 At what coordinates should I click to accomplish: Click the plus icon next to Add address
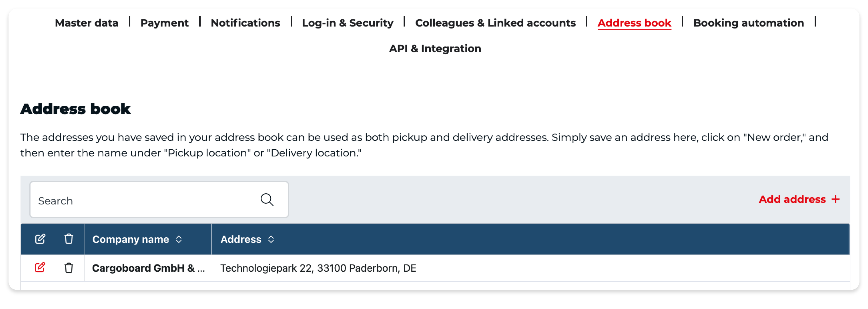tap(835, 199)
